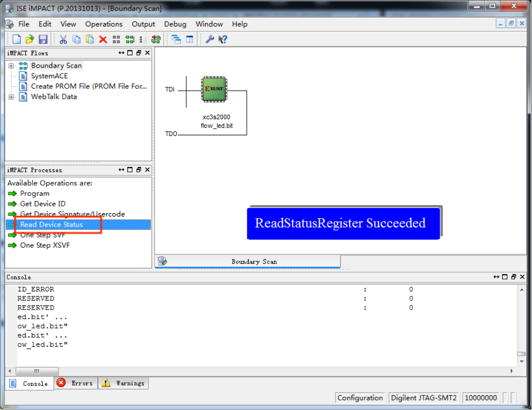The height and width of the screenshot is (410, 532).
Task: Run One Step XSVF operation
Action: click(45, 245)
